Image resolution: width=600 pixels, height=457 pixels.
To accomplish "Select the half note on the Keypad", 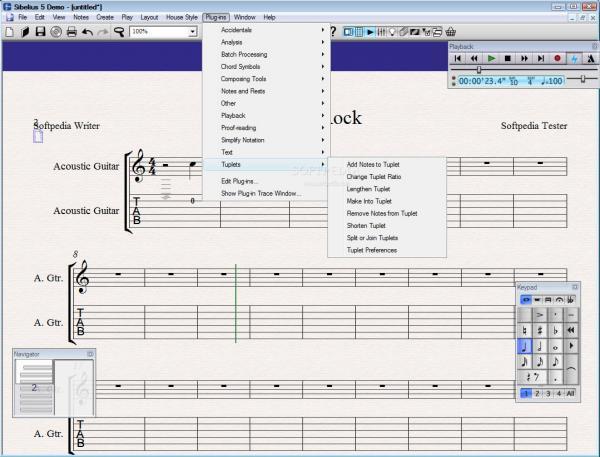I will pyautogui.click(x=541, y=346).
